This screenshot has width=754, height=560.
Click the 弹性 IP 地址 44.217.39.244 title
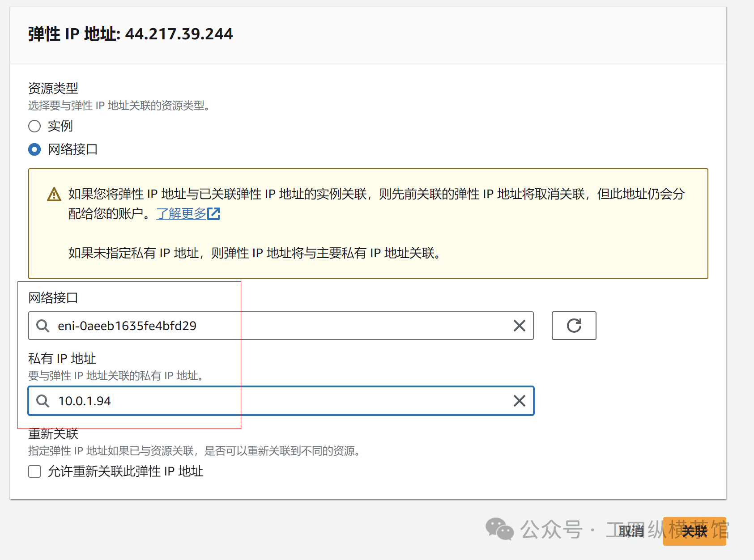tap(130, 34)
